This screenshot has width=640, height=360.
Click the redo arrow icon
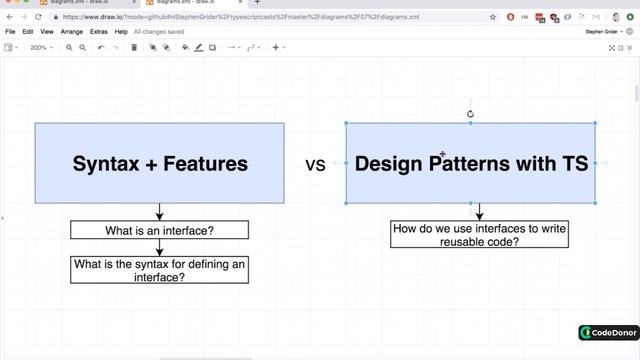(x=116, y=47)
